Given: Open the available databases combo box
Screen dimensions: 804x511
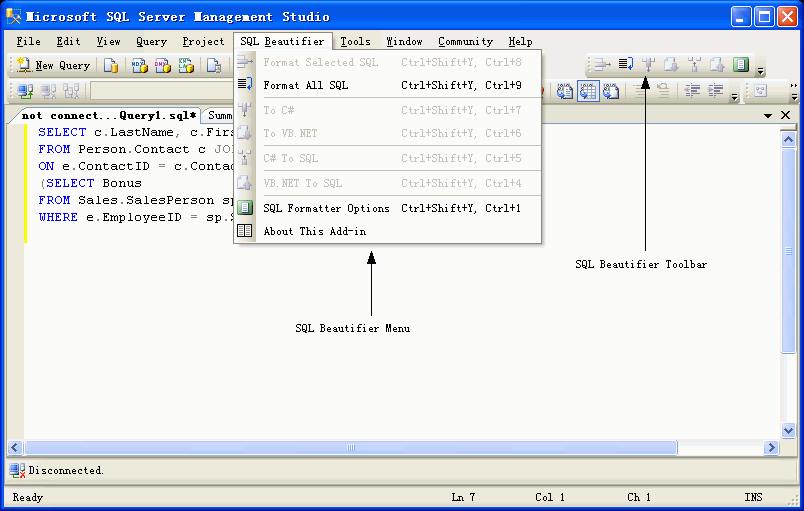Looking at the screenshot, I should click(162, 91).
